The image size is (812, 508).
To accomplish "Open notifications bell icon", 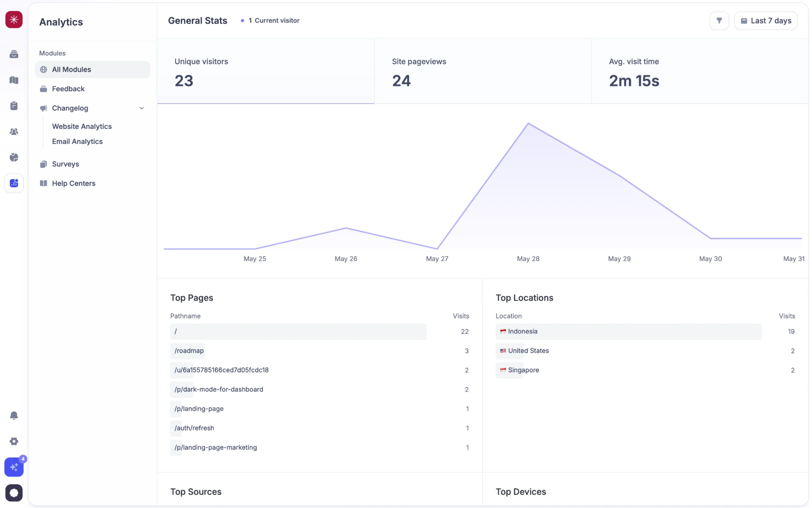I will point(14,416).
